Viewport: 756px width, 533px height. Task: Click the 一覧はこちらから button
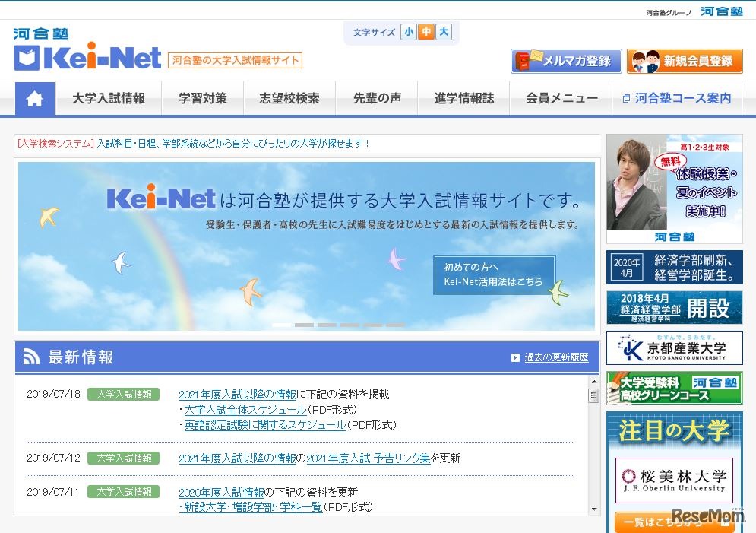tap(673, 522)
